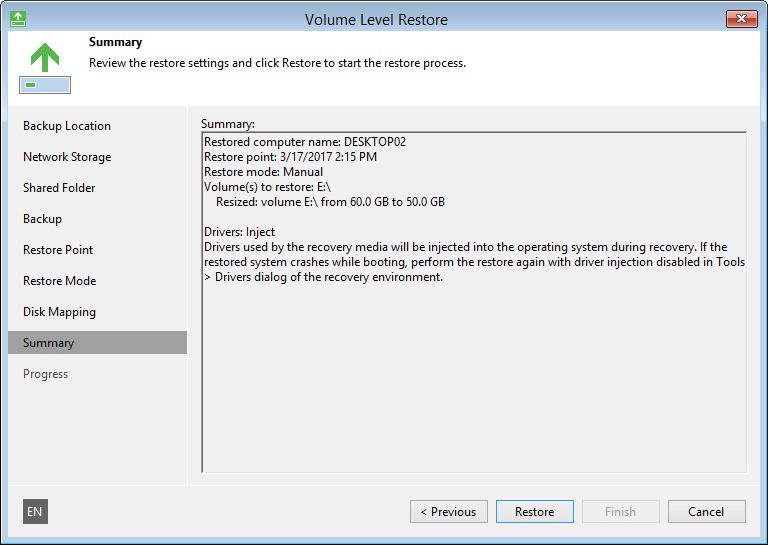Close the Volume Level Restore window

point(741,19)
